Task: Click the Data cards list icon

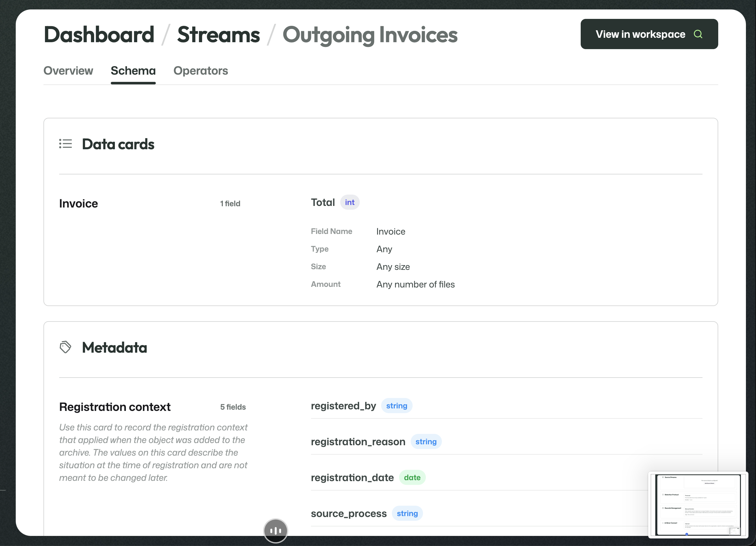Action: 65,144
